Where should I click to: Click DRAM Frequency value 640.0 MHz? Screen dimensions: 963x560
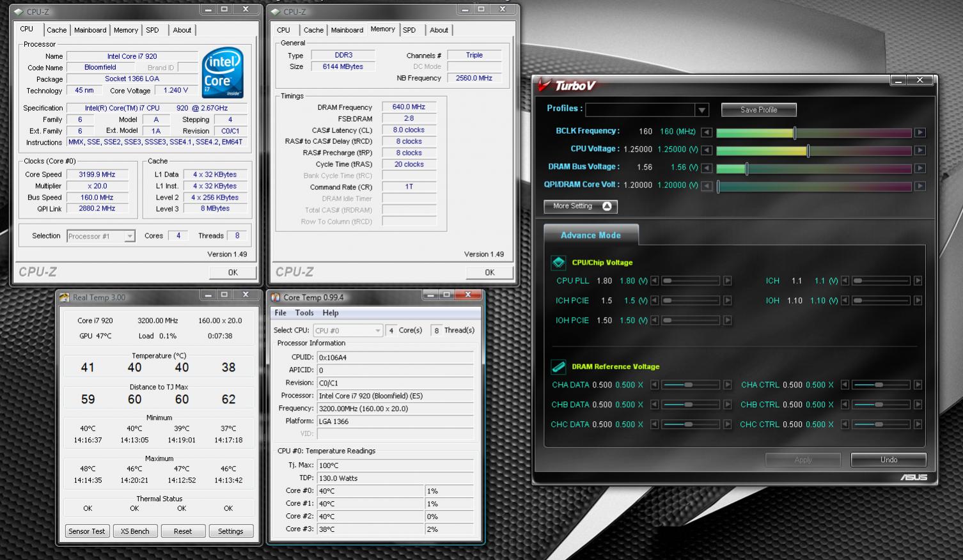coord(409,107)
